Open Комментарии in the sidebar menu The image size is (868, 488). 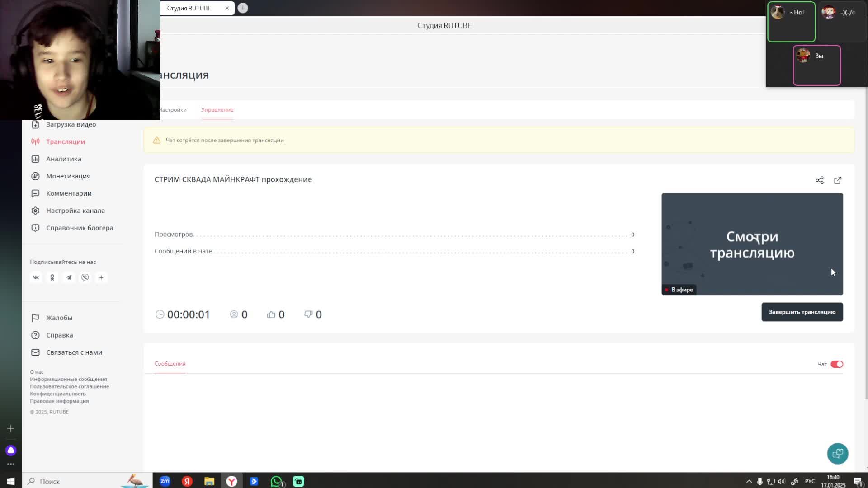point(69,193)
